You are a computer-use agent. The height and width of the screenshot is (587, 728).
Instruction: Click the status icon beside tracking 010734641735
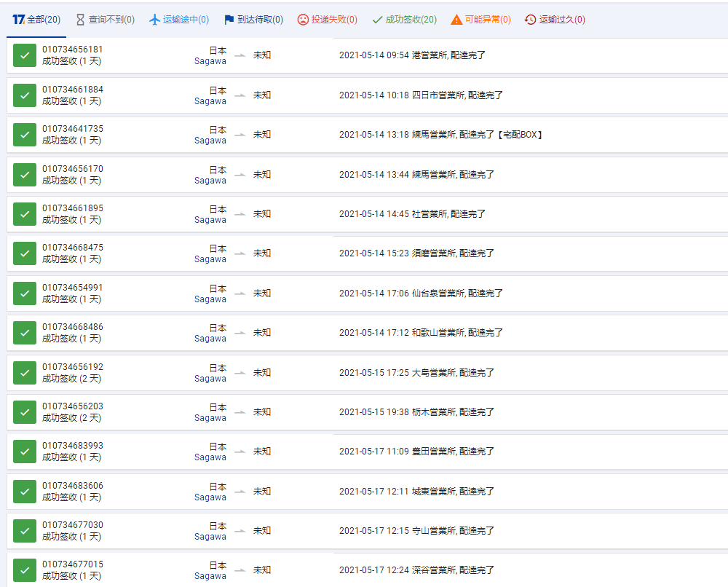coord(25,135)
